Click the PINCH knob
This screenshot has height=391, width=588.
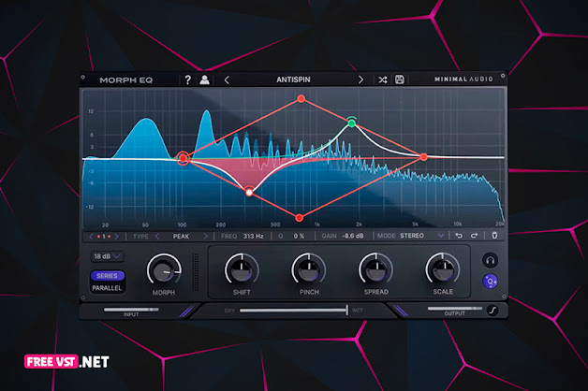coord(309,269)
